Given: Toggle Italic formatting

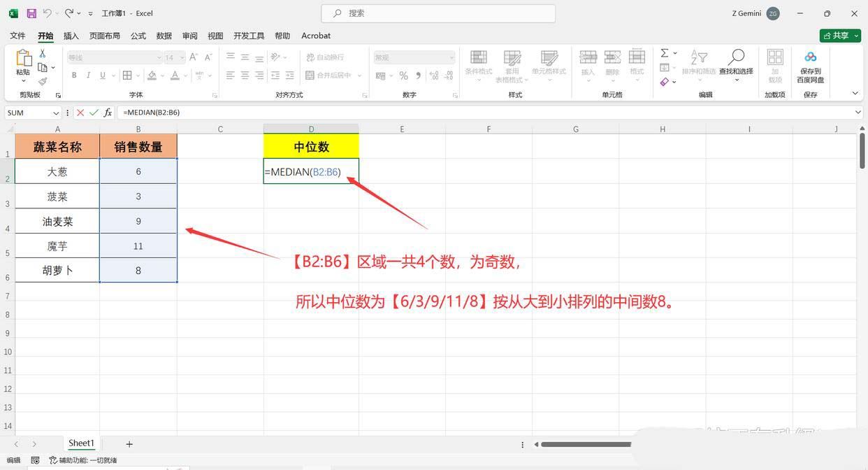Looking at the screenshot, I should coord(88,76).
